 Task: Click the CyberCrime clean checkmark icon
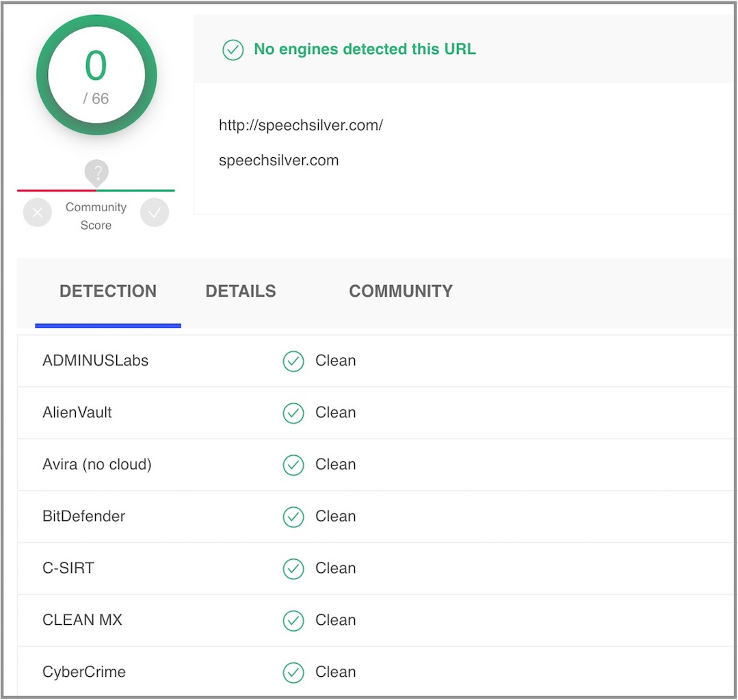pos(293,673)
